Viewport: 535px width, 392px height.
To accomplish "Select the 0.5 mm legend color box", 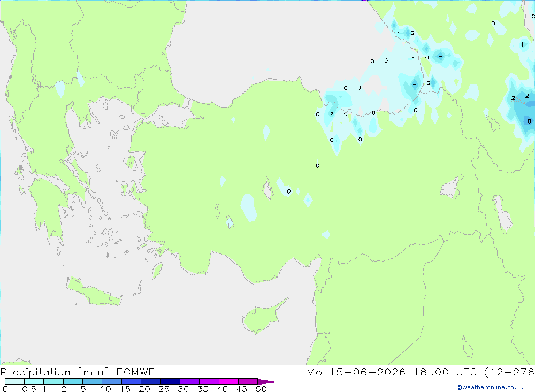I will point(34,381).
